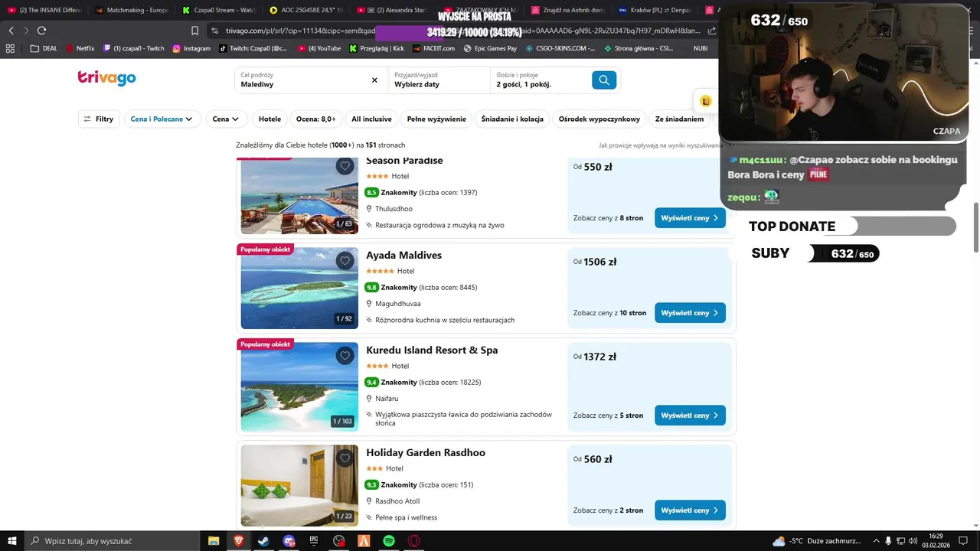Toggle heart on Holiday Garden Rasdhoo
Viewport: 980px width, 551px height.
click(345, 458)
